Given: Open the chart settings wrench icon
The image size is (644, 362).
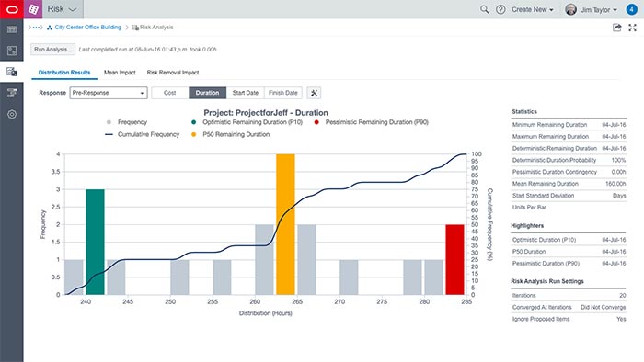Looking at the screenshot, I should [315, 93].
